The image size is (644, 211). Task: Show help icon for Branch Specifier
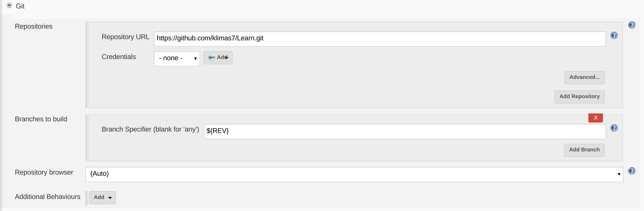point(614,128)
